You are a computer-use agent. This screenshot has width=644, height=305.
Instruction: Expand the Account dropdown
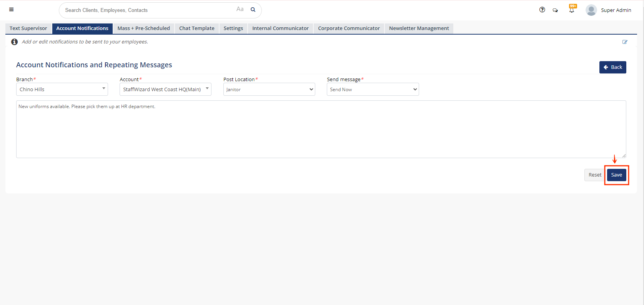point(165,89)
